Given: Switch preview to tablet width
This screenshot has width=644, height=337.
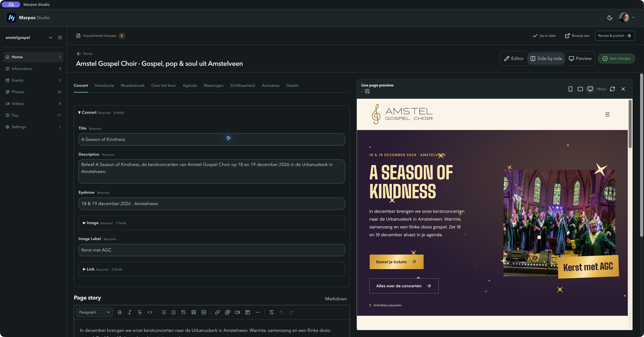Looking at the screenshot, I should (580, 89).
